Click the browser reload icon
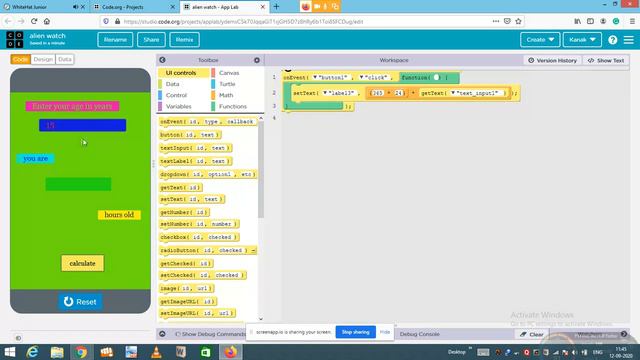Screen dimensions: 640x360 click(34, 21)
